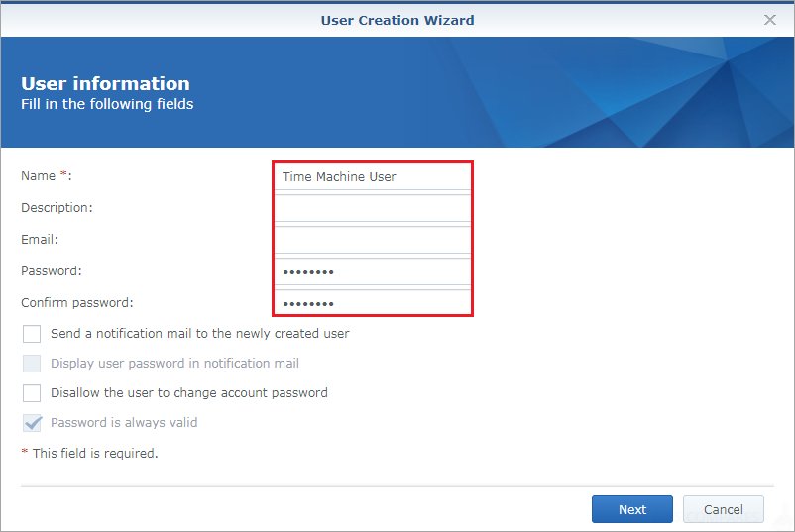Click into the Password field
This screenshot has width=795, height=532.
click(x=373, y=271)
